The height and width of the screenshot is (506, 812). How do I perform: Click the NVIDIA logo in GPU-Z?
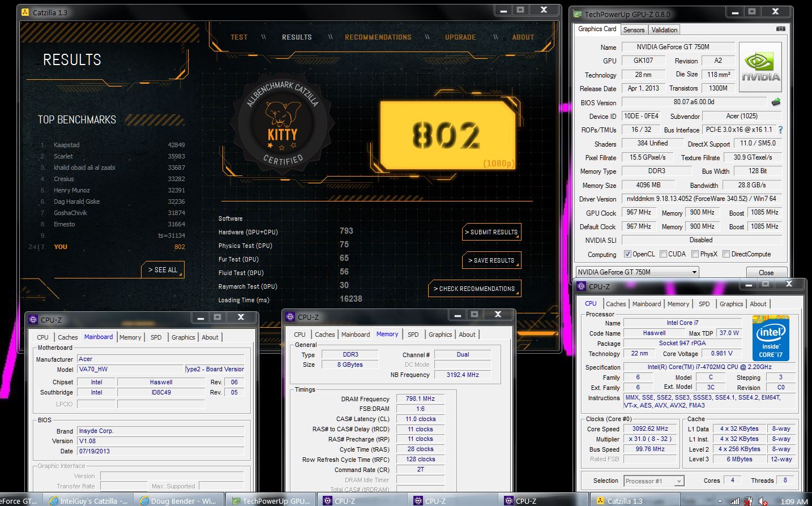(760, 68)
